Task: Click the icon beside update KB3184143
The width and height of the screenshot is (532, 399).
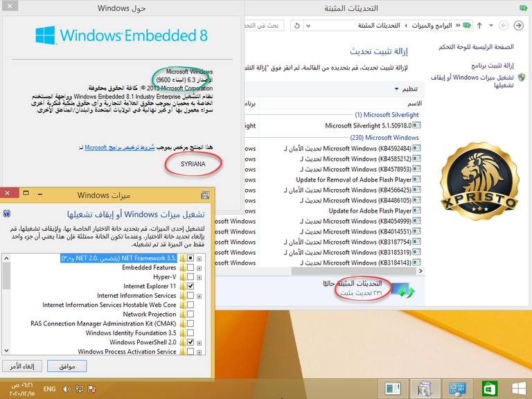Action: (416, 263)
